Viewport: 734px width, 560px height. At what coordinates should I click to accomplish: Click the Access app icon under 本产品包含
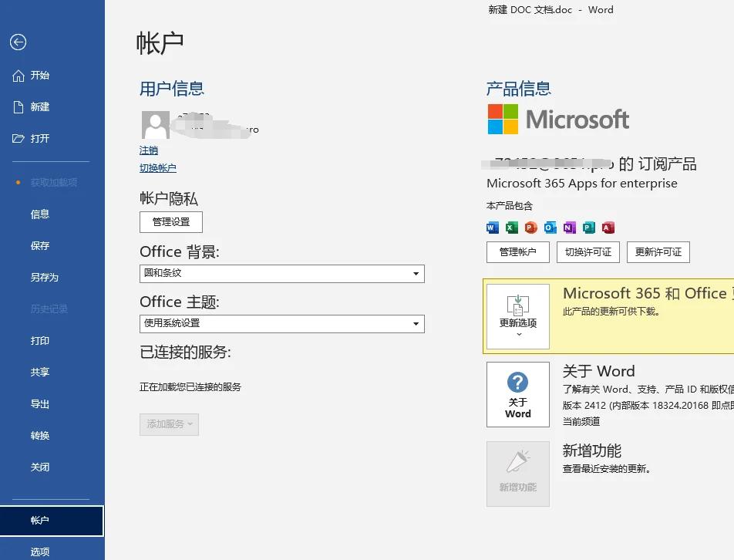pos(608,228)
